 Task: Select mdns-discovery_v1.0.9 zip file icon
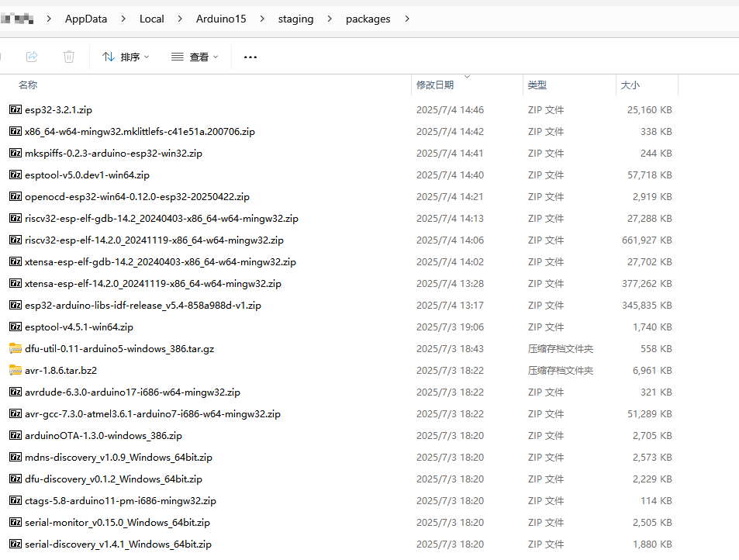coord(16,456)
